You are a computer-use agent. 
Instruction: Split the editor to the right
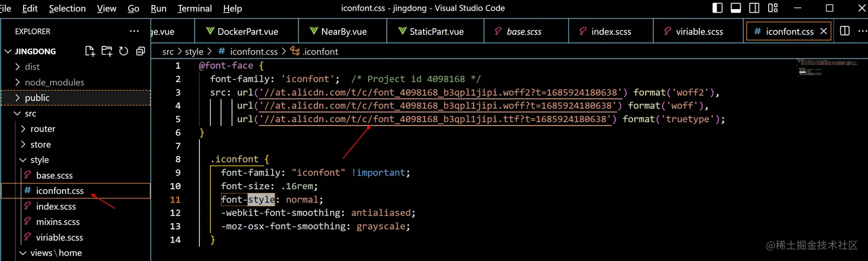844,31
